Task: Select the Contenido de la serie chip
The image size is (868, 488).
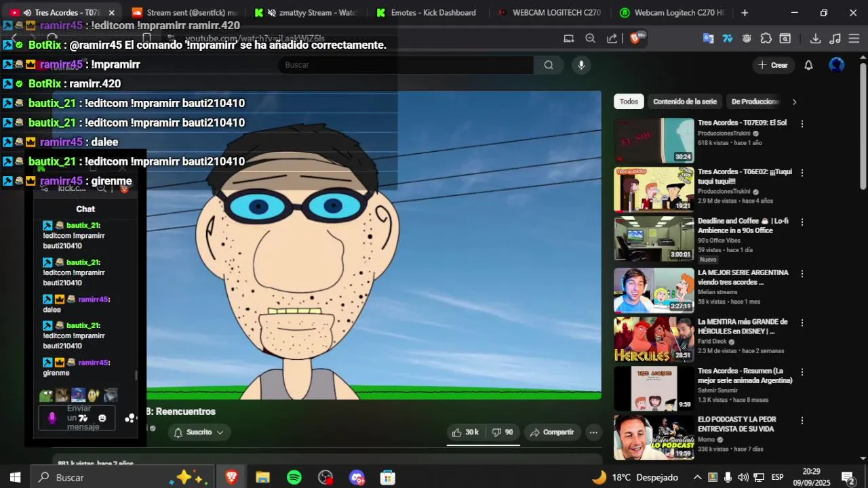Action: (684, 102)
